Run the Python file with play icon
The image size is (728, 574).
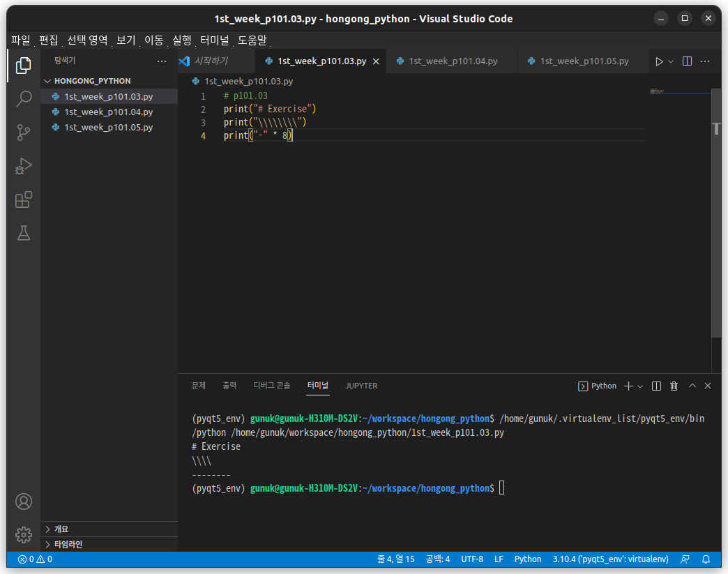(x=659, y=61)
